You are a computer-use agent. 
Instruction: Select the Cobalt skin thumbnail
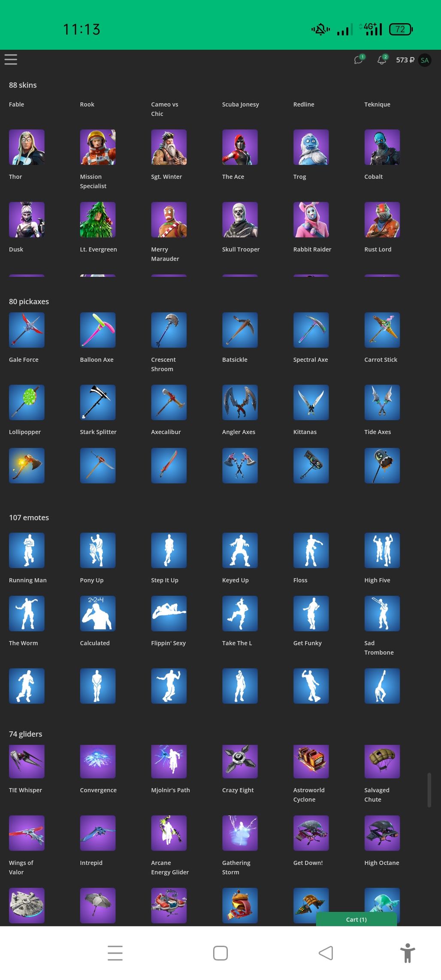(x=382, y=147)
